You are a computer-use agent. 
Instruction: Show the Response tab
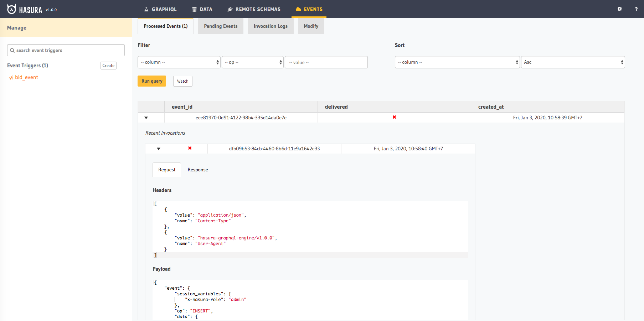(x=198, y=170)
